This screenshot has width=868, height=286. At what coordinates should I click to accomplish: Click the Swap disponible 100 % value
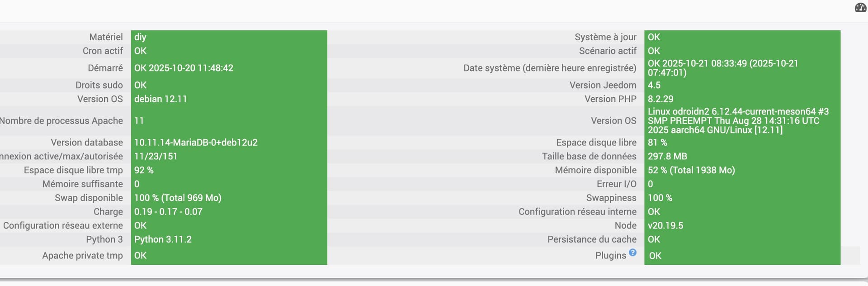tap(178, 198)
